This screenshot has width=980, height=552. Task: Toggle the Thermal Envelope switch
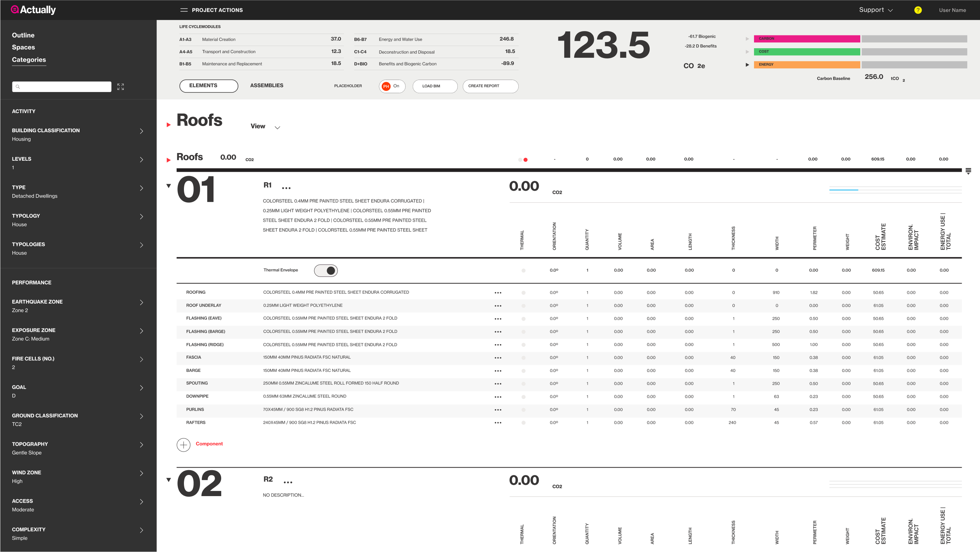click(326, 270)
